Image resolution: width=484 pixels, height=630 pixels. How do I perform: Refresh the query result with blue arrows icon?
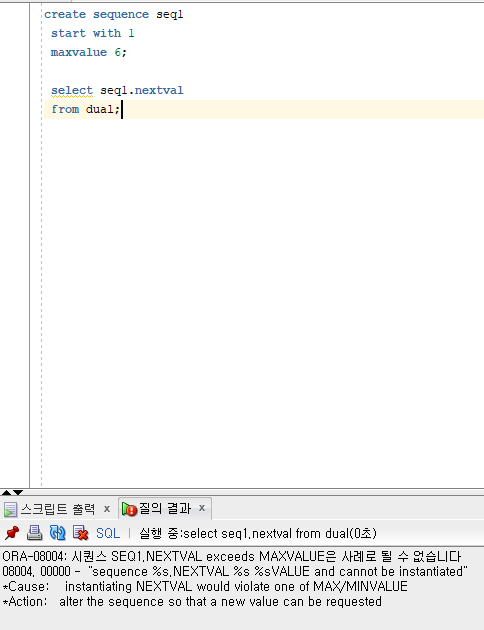(57, 533)
